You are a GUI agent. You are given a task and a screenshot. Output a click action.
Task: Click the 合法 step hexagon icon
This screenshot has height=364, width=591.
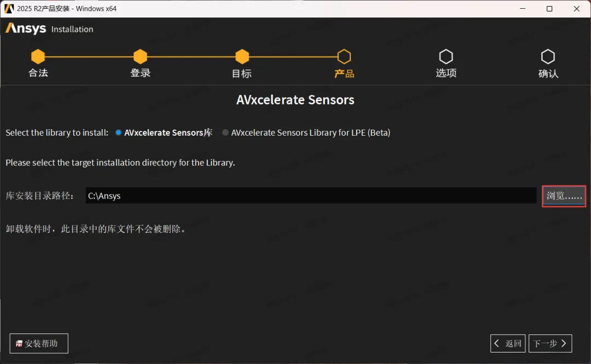pyautogui.click(x=38, y=56)
